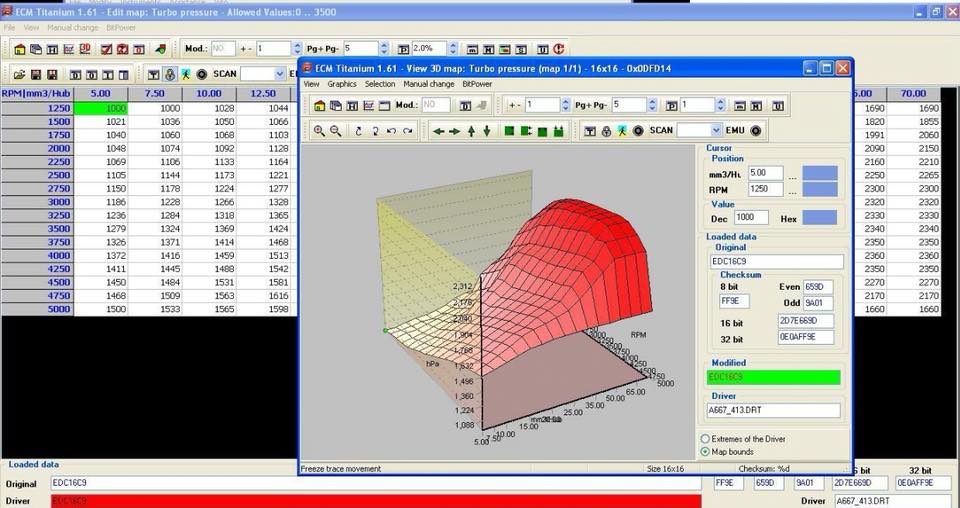Click the 7.50 column header in map table
Image resolution: width=960 pixels, height=508 pixels.
(x=154, y=94)
